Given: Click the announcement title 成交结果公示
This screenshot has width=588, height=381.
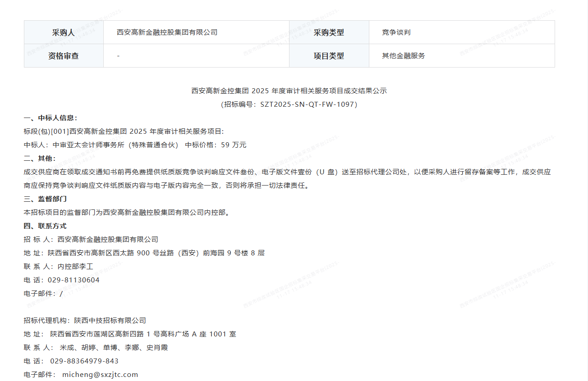Looking at the screenshot, I should click(x=289, y=91).
